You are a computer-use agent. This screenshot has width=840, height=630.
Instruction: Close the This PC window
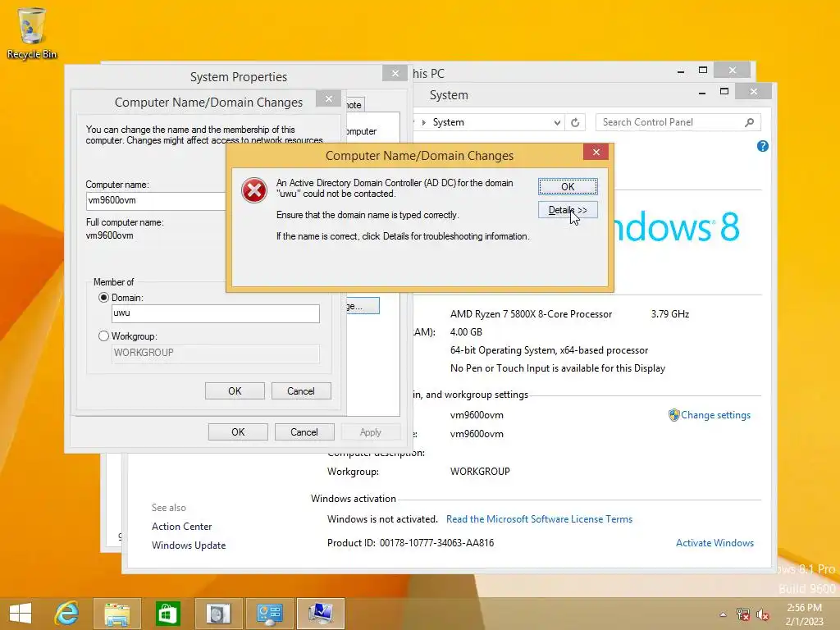733,71
